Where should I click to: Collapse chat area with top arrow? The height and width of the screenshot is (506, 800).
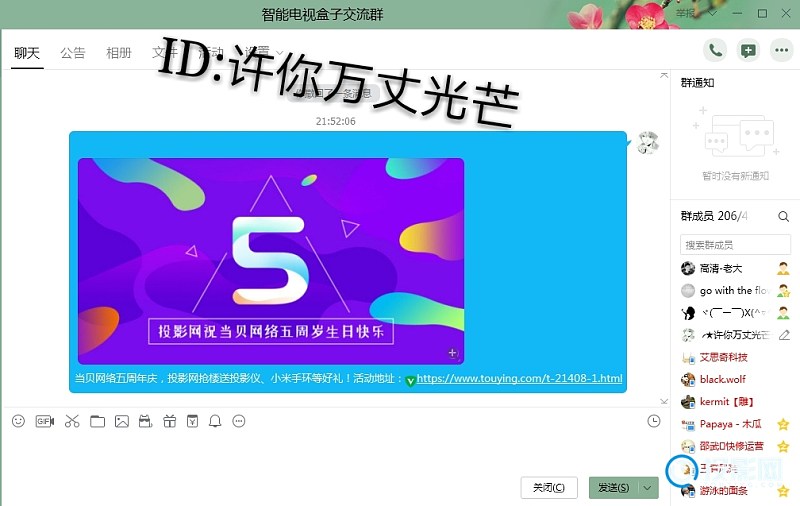(664, 75)
